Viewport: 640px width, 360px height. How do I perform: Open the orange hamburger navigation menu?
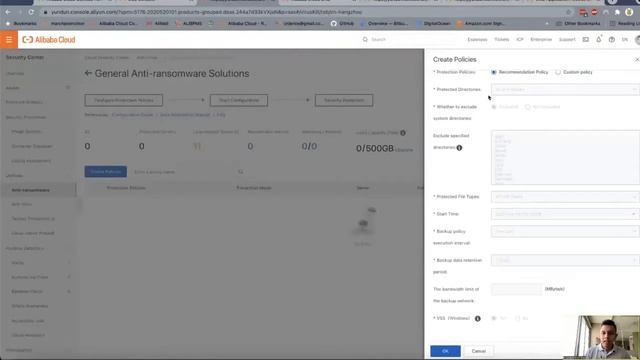(x=9, y=40)
